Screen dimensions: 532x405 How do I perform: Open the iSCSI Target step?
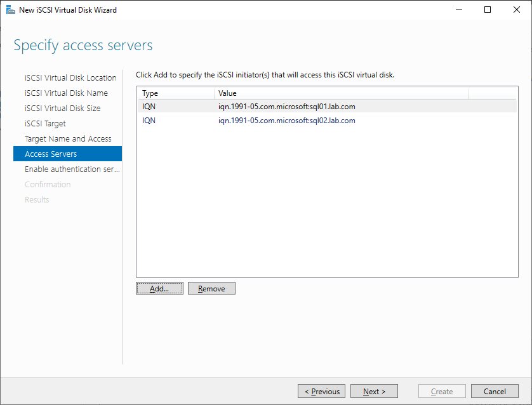[x=45, y=123]
